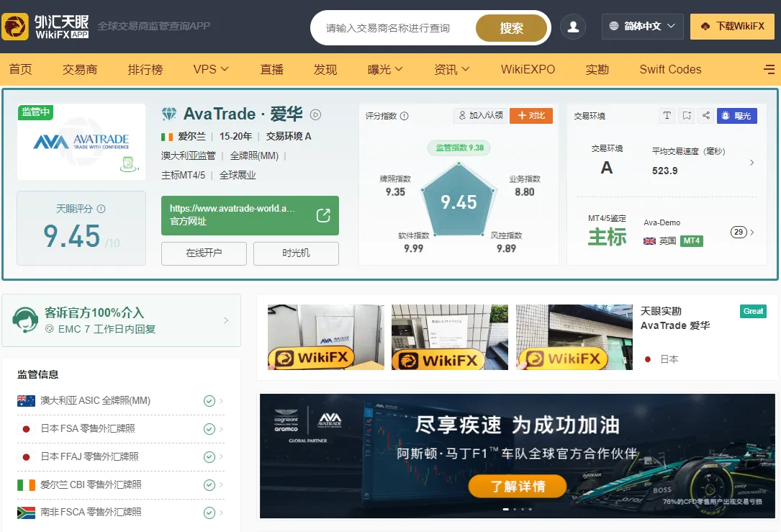Viewport: 781px width, 532px height.
Task: Click the diamond icon before AvaTrade title
Action: 169,114
